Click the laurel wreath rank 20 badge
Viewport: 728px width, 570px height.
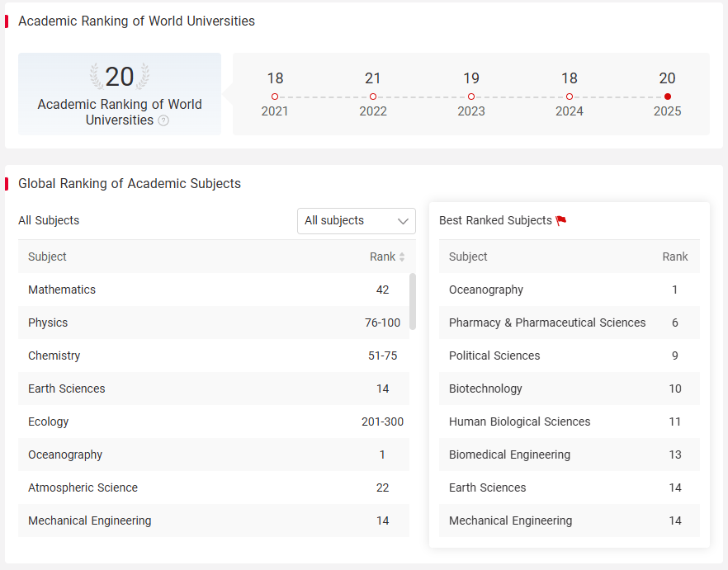[x=120, y=76]
